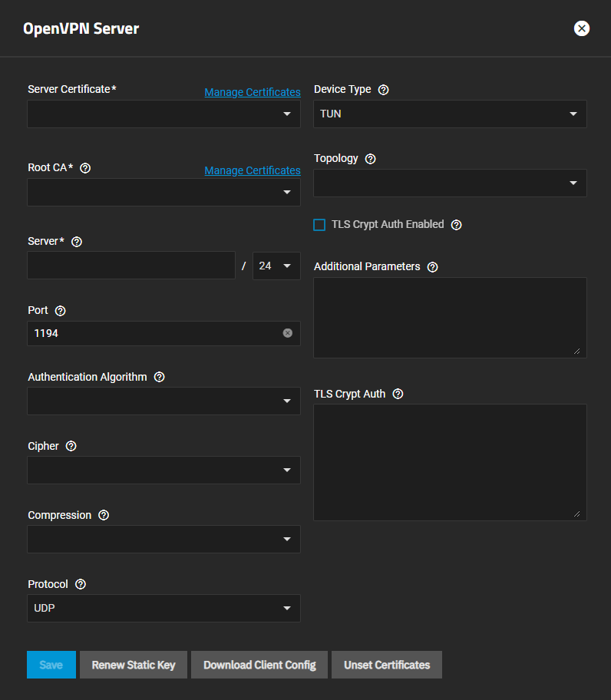The image size is (611, 700).
Task: Focus the Server address input field
Action: [x=131, y=266]
